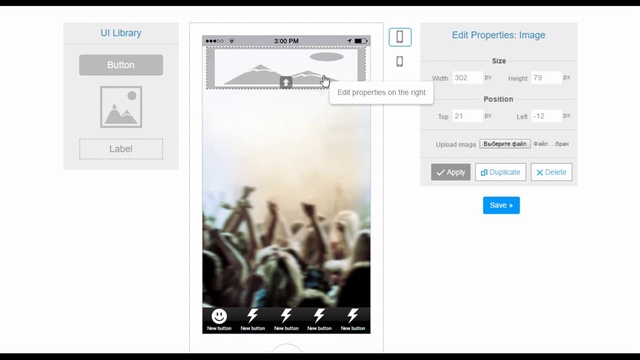640x360 pixels.
Task: Open the file chooser for Upload image
Action: pos(505,144)
